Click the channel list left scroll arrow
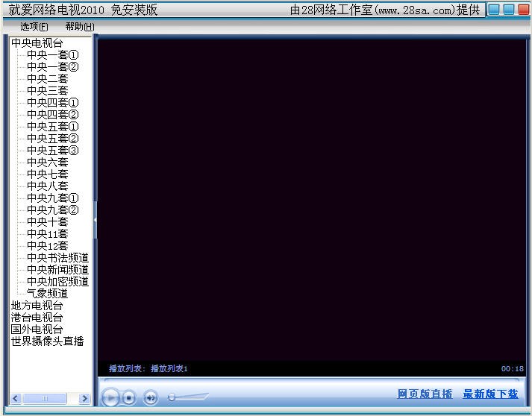Image resolution: width=532 pixels, height=416 pixels. click(x=16, y=398)
